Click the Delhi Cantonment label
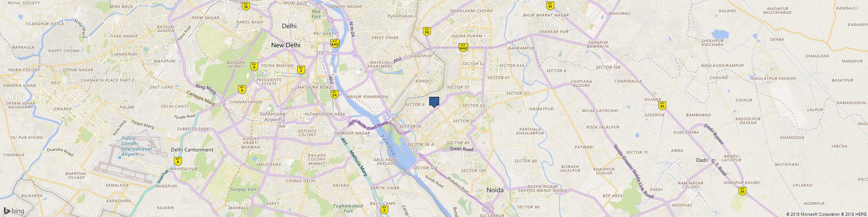 tap(192, 150)
